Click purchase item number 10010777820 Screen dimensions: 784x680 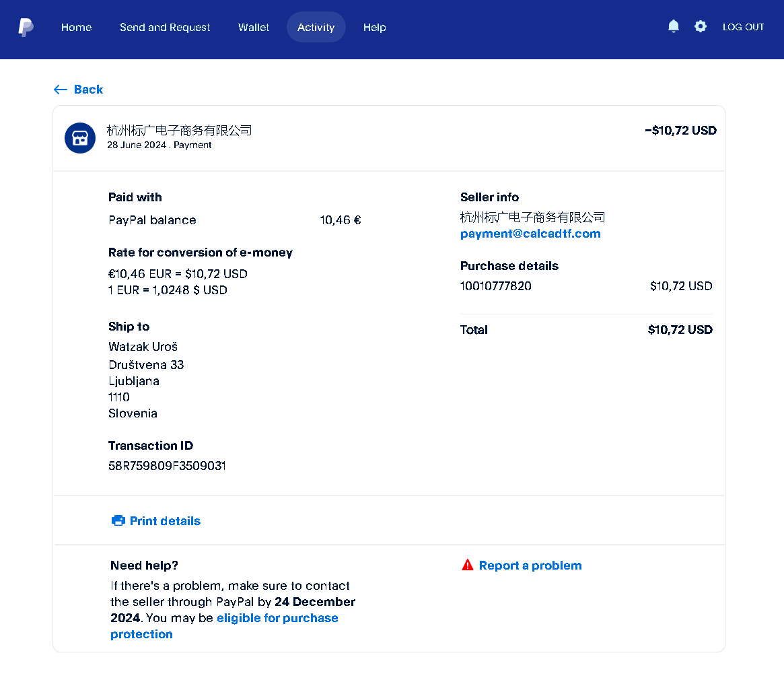coord(495,286)
